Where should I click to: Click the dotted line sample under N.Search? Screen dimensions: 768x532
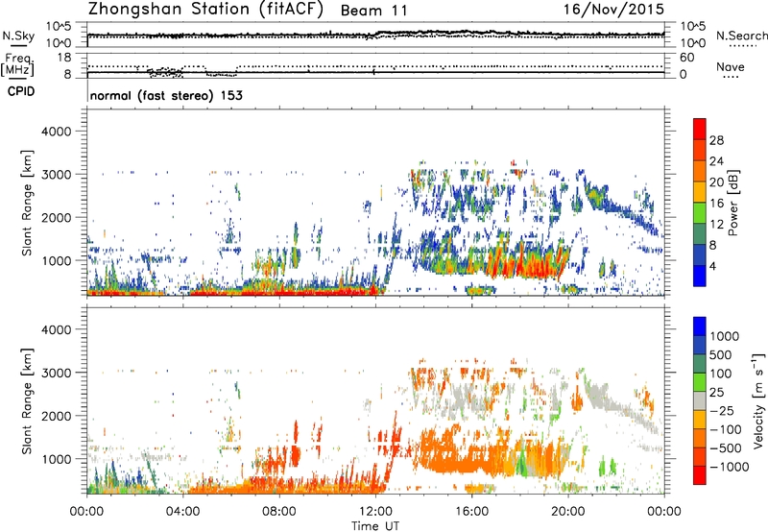click(x=743, y=46)
